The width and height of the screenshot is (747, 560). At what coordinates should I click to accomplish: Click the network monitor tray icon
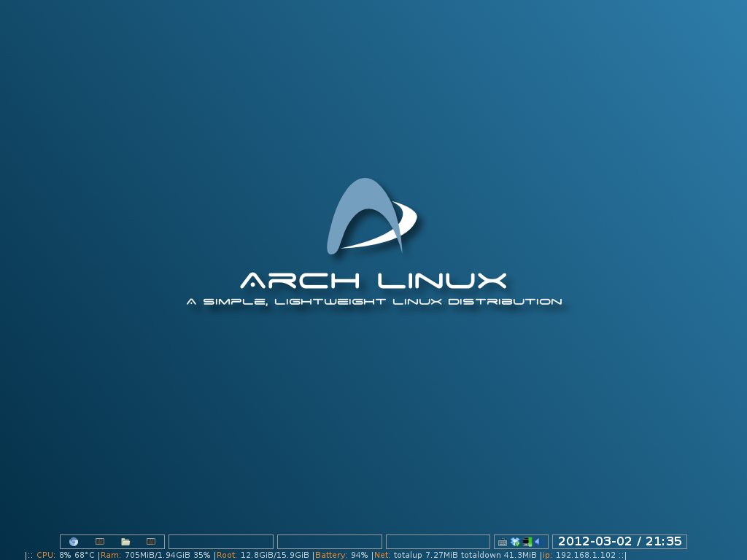[x=527, y=542]
